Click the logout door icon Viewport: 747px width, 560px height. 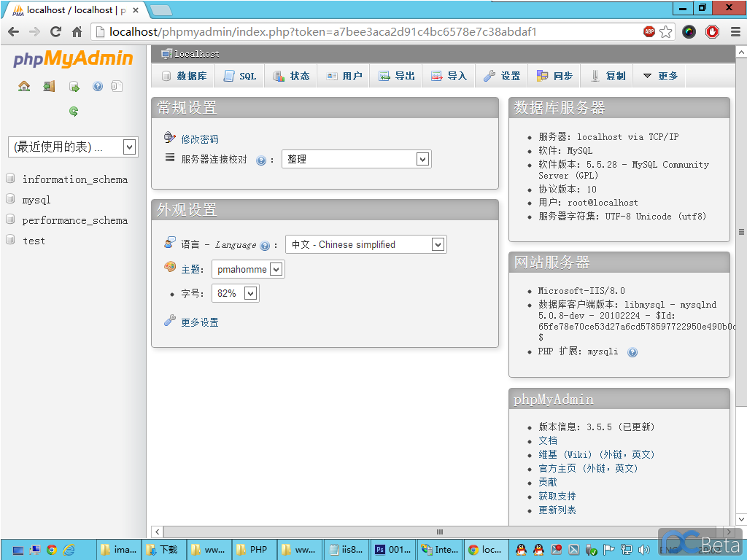click(49, 86)
